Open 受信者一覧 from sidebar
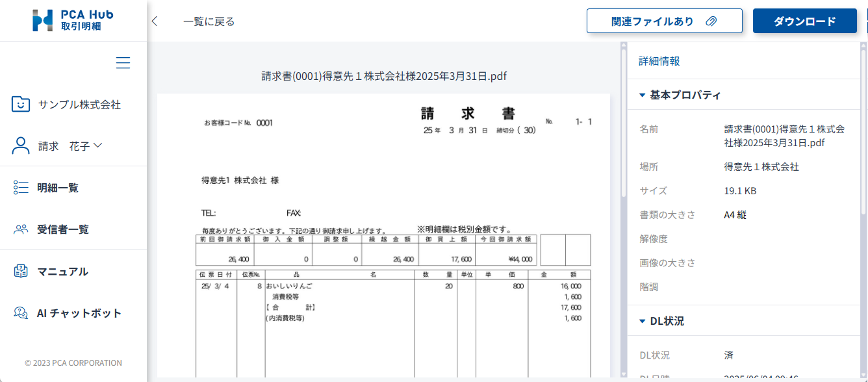868x382 pixels. pos(63,229)
